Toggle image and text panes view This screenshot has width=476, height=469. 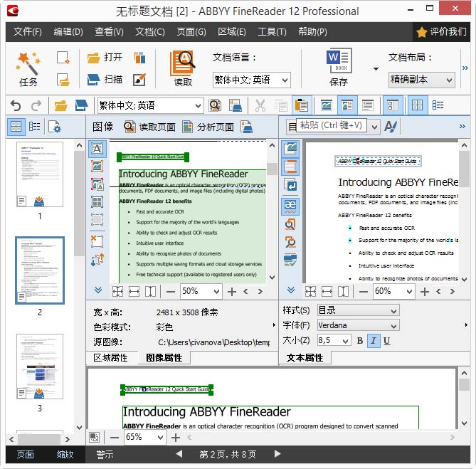(x=347, y=105)
